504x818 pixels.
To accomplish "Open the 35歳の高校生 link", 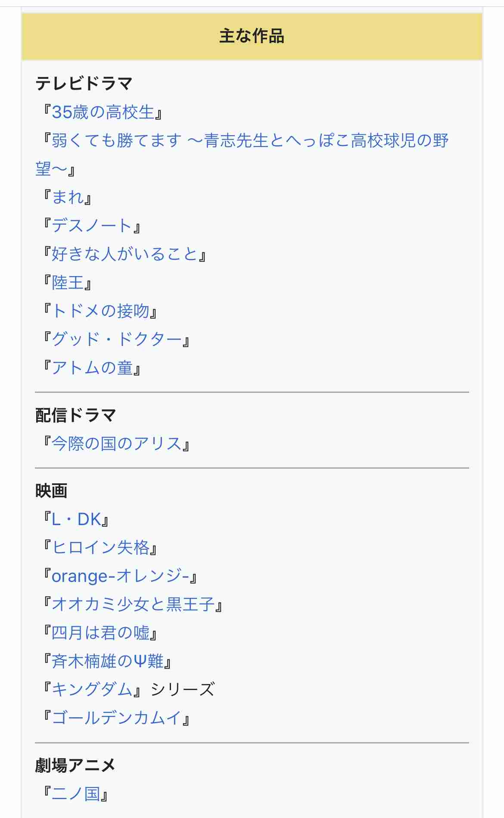I will click(x=103, y=112).
